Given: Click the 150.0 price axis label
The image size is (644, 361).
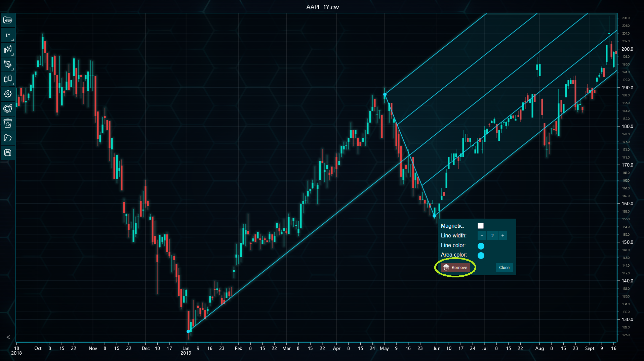Looking at the screenshot, I should point(627,242).
